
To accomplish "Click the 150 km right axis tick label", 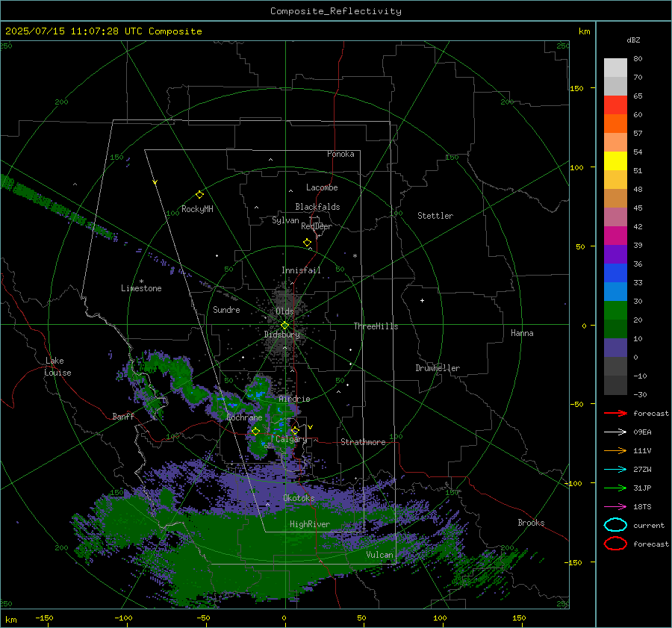I will (x=577, y=88).
